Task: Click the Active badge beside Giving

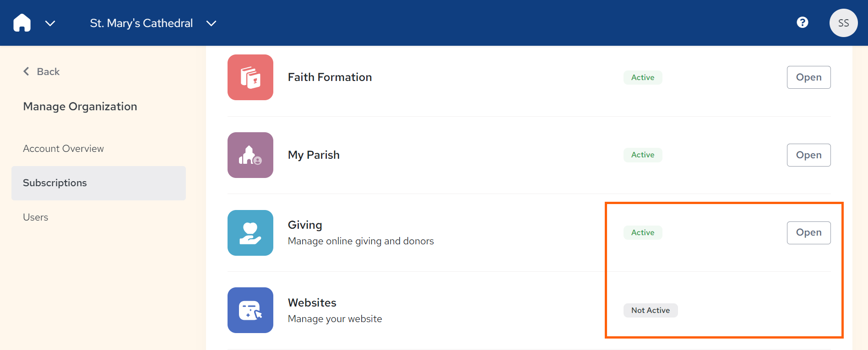Action: pyautogui.click(x=643, y=232)
